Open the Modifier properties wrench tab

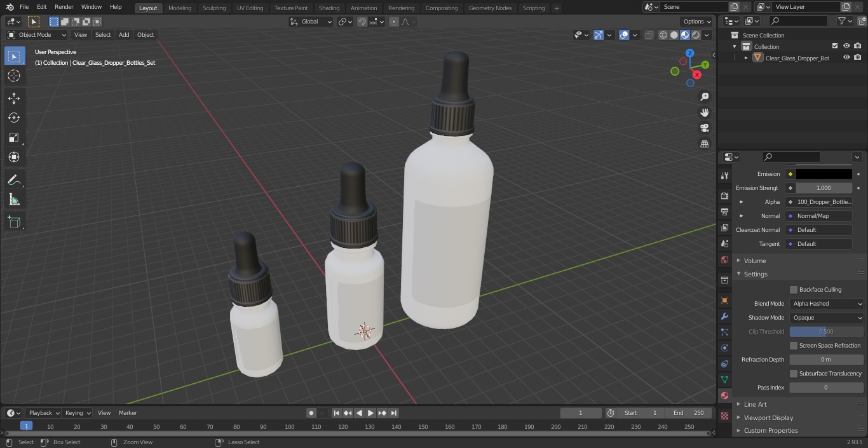click(724, 316)
